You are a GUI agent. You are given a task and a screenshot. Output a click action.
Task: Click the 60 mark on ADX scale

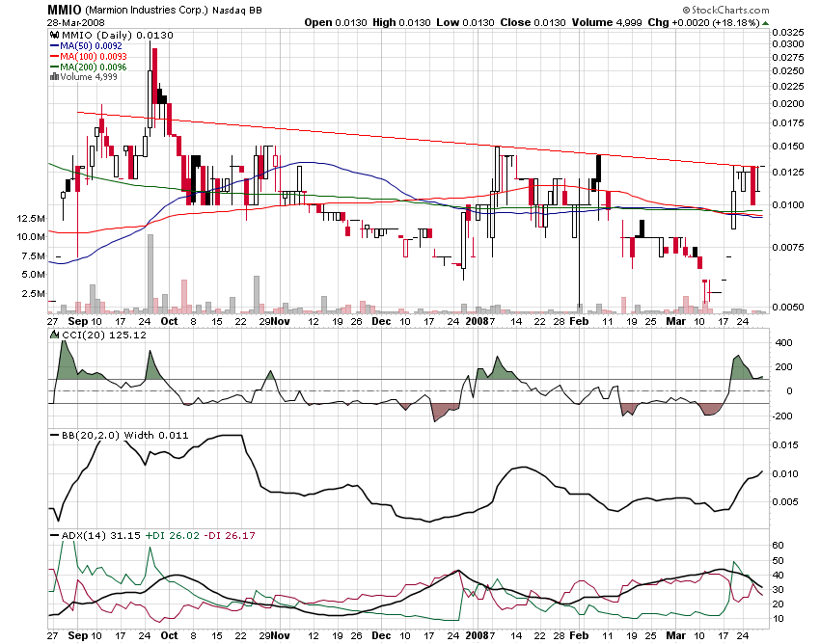(779, 546)
